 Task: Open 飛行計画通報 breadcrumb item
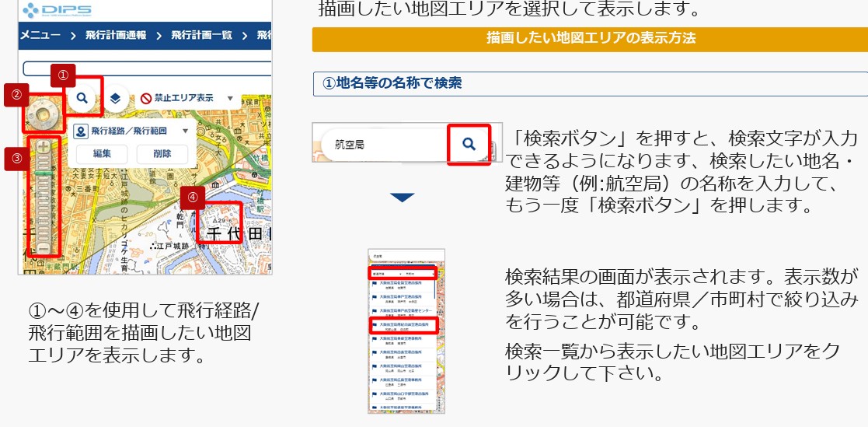pos(114,36)
